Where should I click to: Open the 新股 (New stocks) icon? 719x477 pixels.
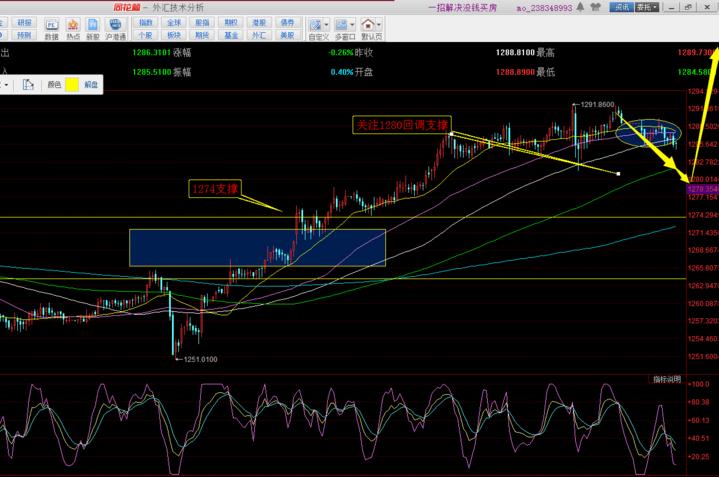tap(93, 29)
